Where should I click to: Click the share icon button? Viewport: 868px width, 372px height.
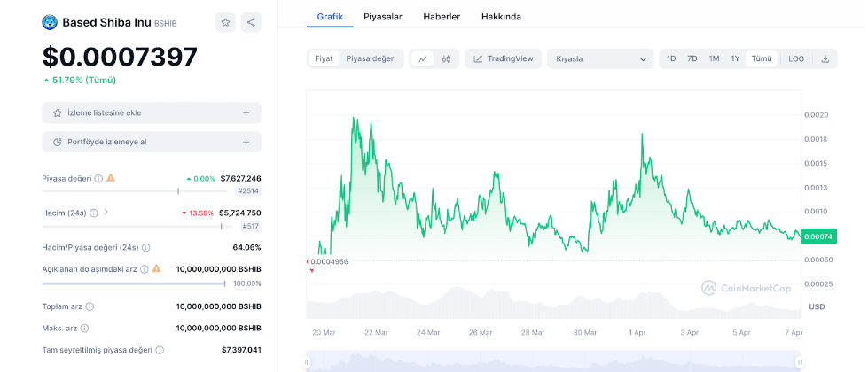(251, 23)
